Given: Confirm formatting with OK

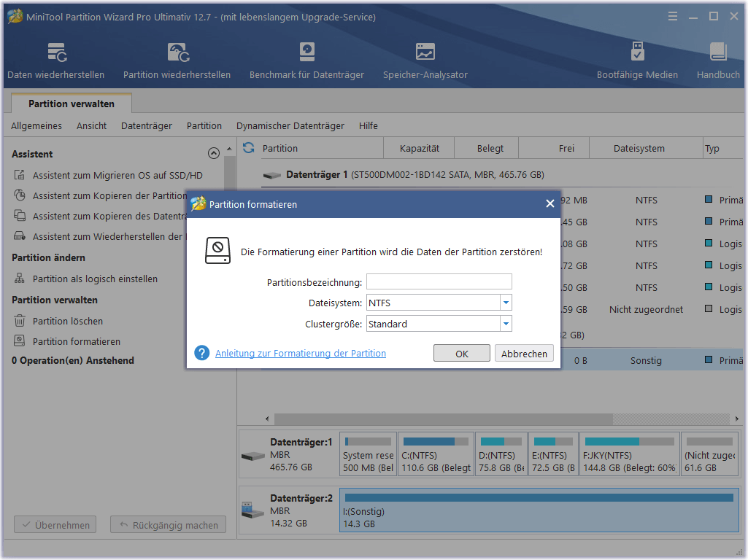Looking at the screenshot, I should tap(461, 353).
